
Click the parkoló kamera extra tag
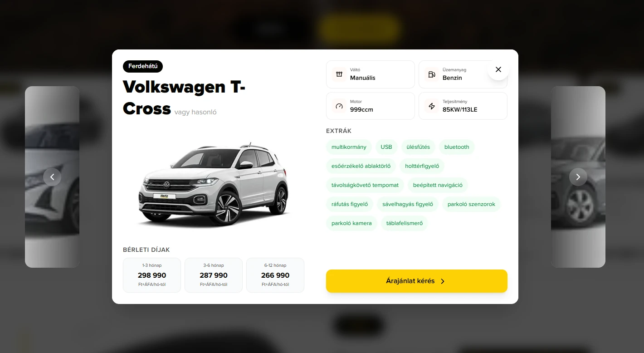pyautogui.click(x=351, y=223)
